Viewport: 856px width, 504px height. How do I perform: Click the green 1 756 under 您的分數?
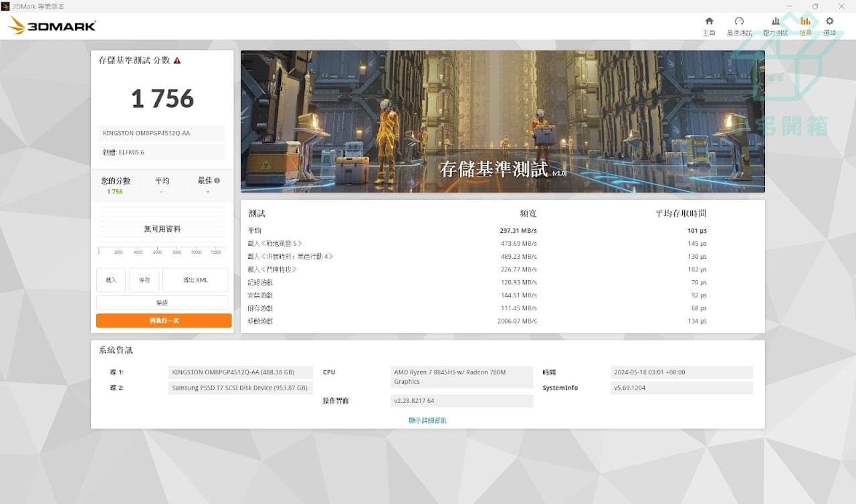coord(115,191)
